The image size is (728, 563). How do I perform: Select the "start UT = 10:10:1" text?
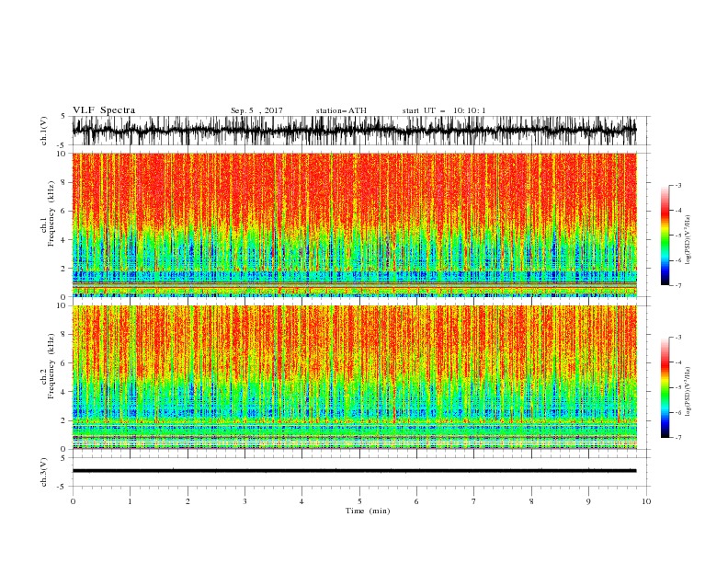pyautogui.click(x=444, y=110)
